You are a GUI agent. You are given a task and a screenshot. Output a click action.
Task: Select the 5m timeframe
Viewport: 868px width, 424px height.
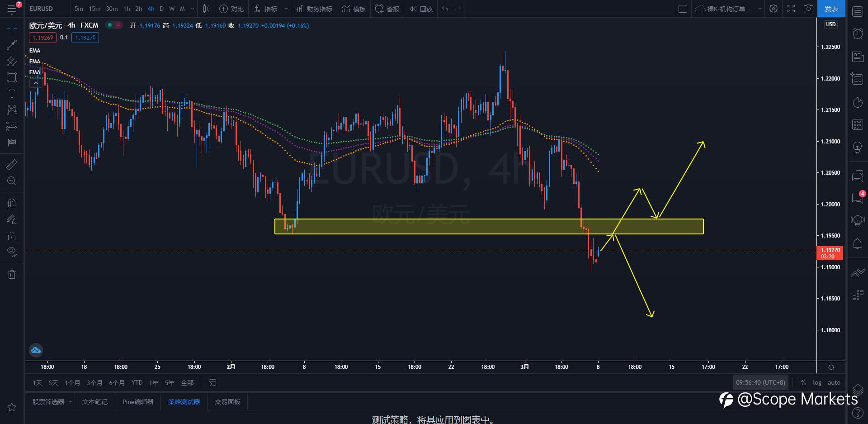pyautogui.click(x=79, y=9)
